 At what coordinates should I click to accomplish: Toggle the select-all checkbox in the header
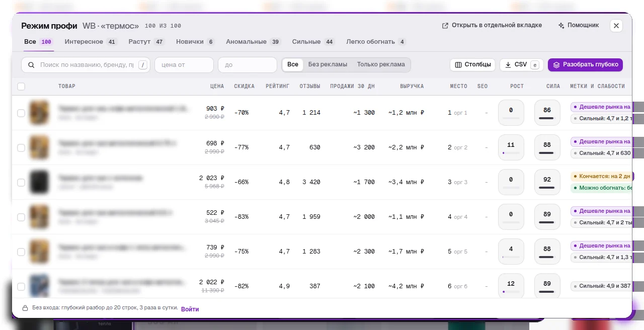[21, 87]
